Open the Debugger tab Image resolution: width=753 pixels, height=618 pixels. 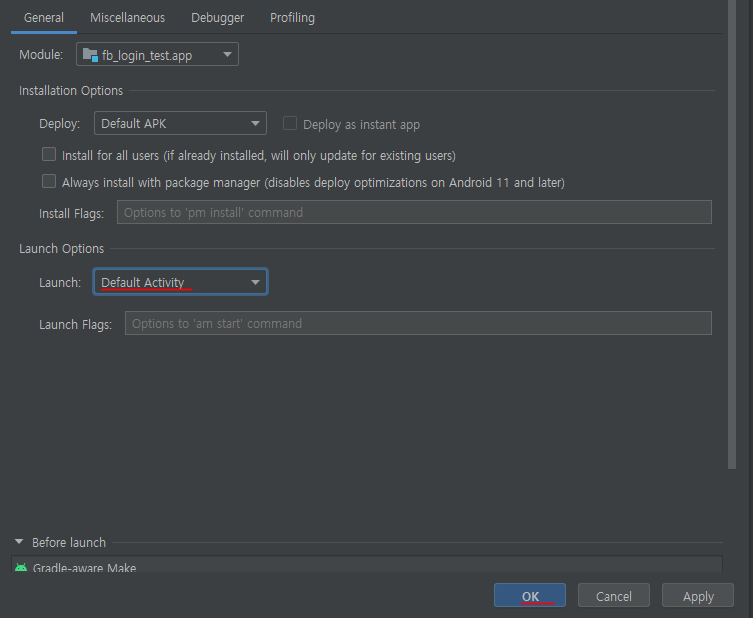click(x=218, y=18)
